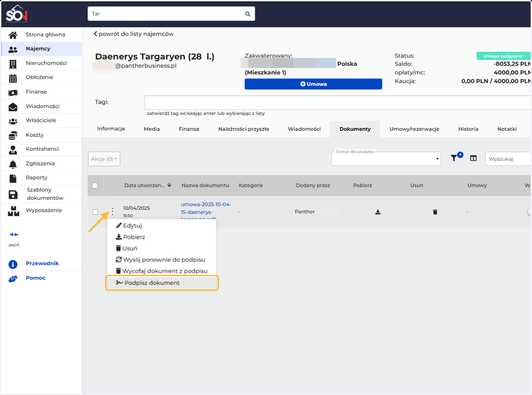This screenshot has width=532, height=395.
Task: Choose Wycofaj dokument z podpisu
Action: pyautogui.click(x=162, y=271)
